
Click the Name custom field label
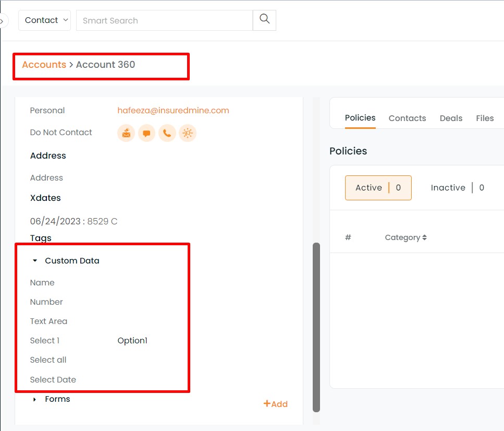42,283
